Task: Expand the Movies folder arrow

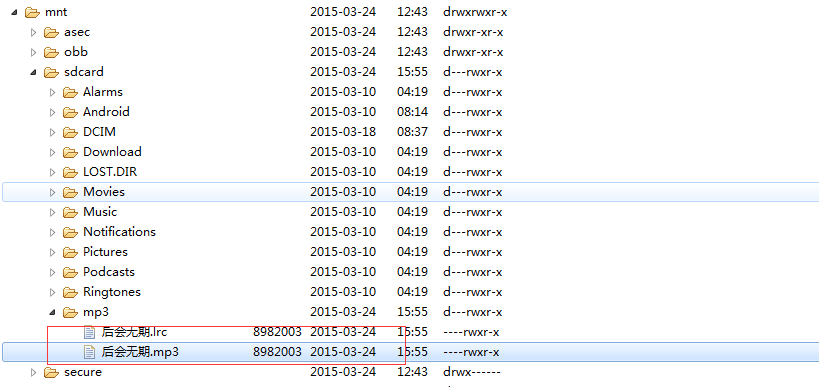Action: tap(52, 192)
